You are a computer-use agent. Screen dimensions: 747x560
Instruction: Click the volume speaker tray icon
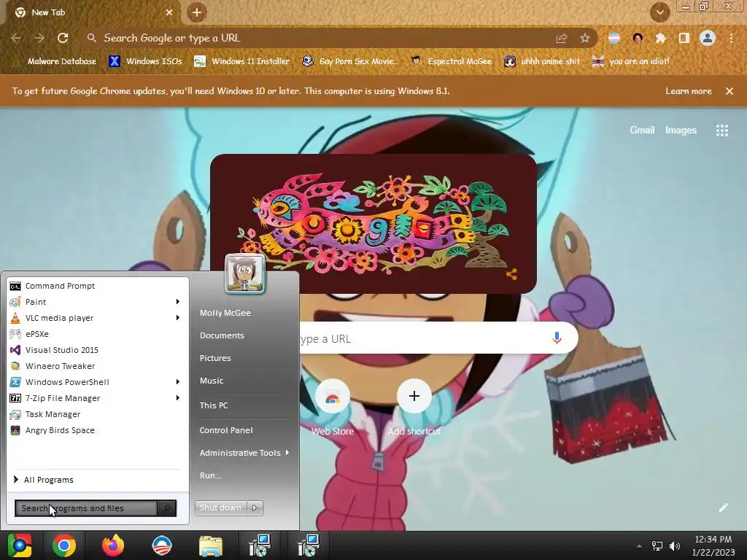point(675,545)
